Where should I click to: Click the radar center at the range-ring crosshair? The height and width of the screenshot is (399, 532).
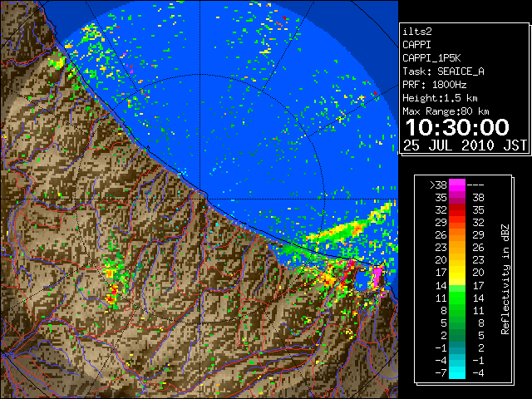pyautogui.click(x=200, y=199)
